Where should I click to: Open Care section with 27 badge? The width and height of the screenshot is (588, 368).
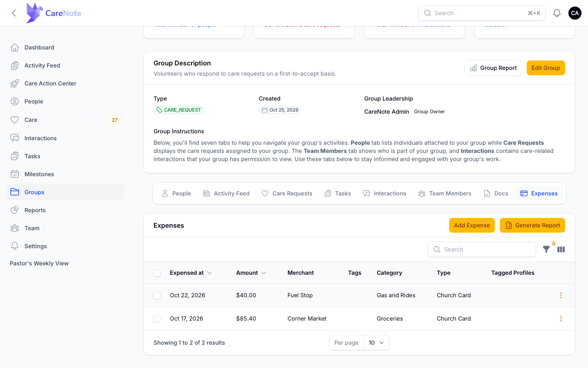coord(65,120)
